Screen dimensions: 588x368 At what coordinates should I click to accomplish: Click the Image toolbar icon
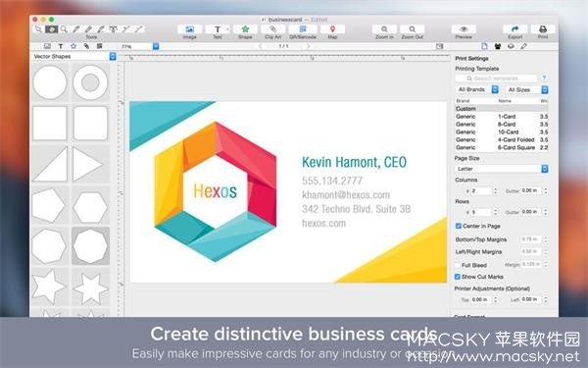pyautogui.click(x=190, y=29)
